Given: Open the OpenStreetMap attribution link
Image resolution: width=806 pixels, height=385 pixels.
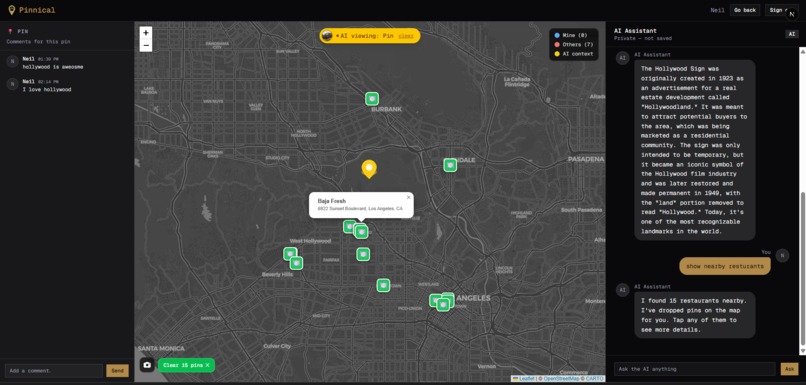Looking at the screenshot, I should tap(561, 379).
